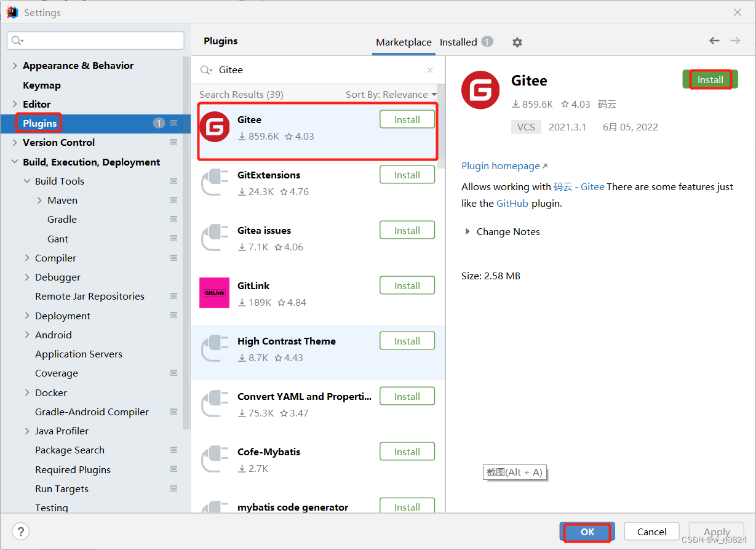This screenshot has width=756, height=550.
Task: Expand the Change Notes section
Action: (468, 232)
